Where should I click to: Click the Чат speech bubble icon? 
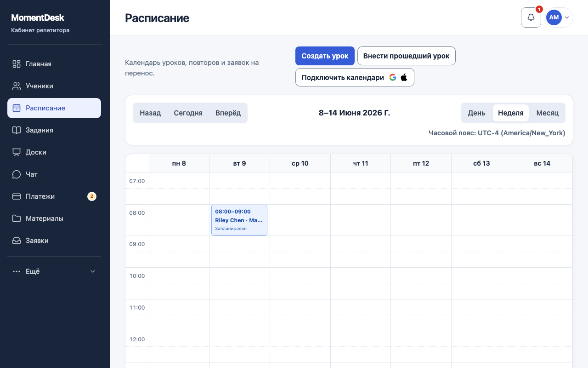pyautogui.click(x=17, y=174)
